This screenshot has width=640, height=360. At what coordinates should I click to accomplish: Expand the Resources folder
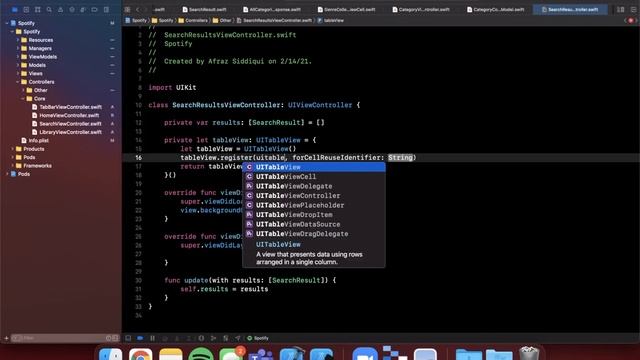pyautogui.click(x=18, y=40)
